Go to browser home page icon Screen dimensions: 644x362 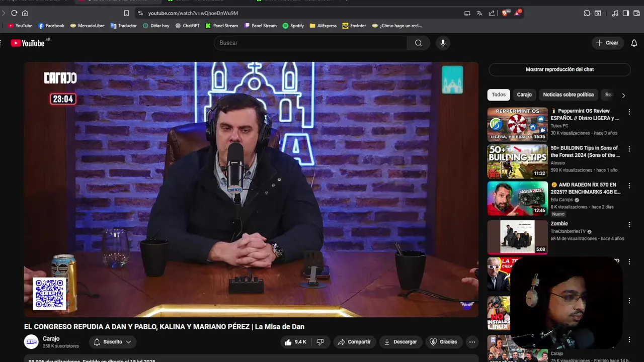(x=25, y=13)
